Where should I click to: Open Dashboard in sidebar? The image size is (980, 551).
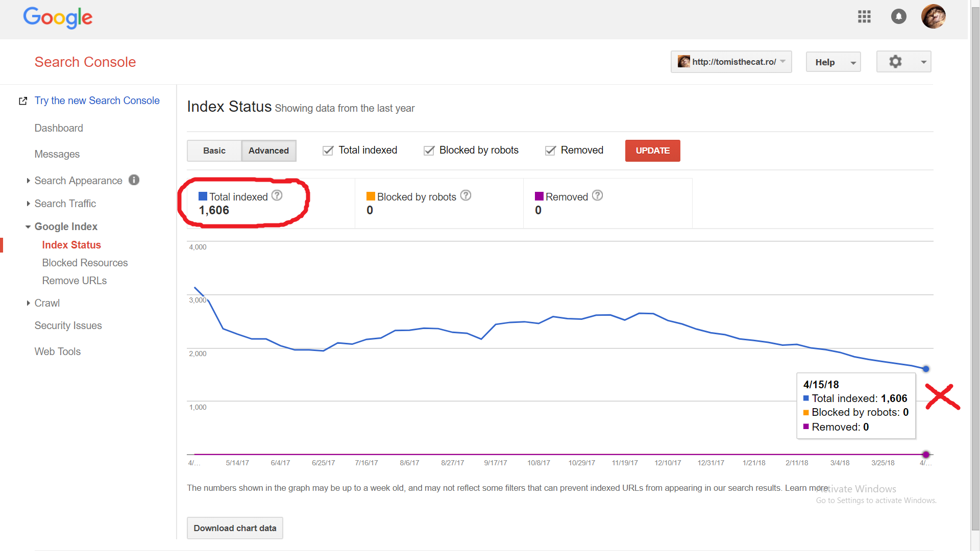coord(59,128)
